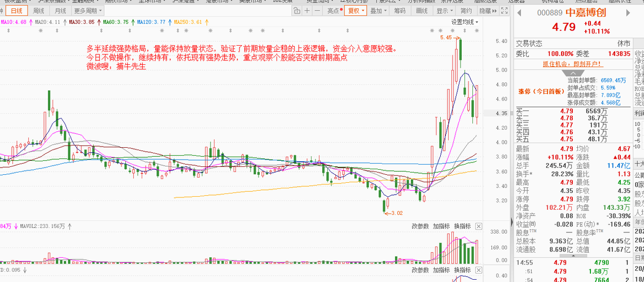Click the MAVOL2 volume average label

43,226
